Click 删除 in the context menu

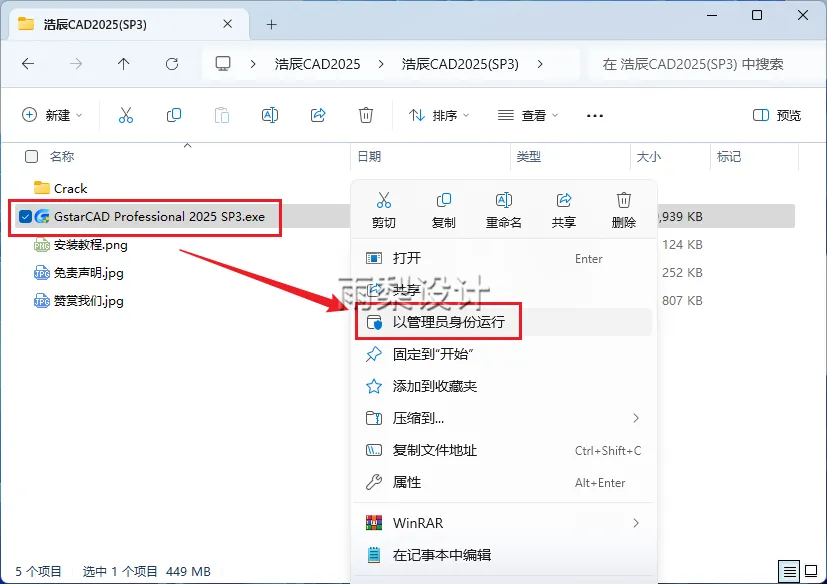tap(624, 210)
